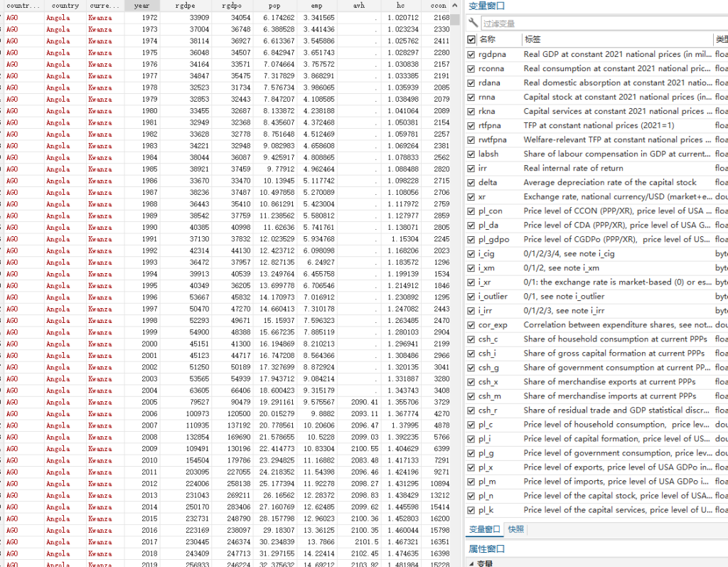Toggle checkbox for the pl_gdpo variable
728x567 pixels.
point(471,239)
